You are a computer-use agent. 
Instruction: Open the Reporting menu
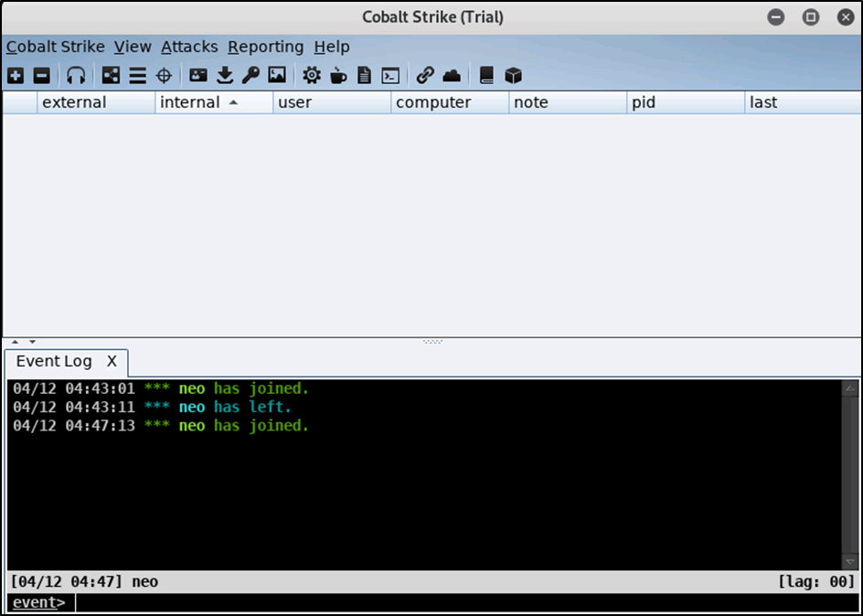(x=266, y=47)
